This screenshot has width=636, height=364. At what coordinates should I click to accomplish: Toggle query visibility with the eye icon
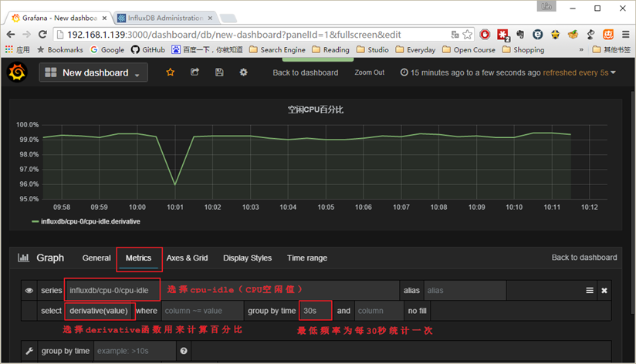(29, 291)
